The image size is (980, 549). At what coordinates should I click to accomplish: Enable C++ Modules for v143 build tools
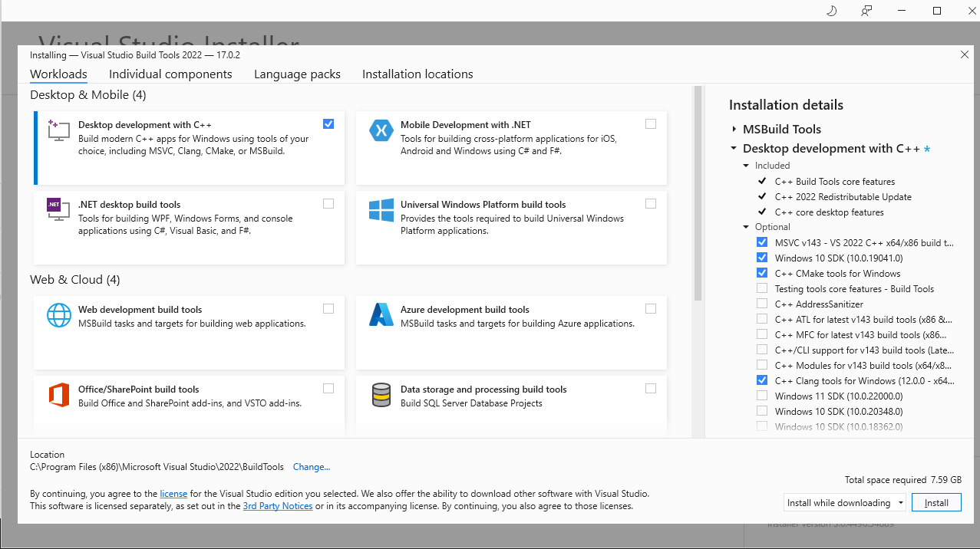click(x=762, y=365)
